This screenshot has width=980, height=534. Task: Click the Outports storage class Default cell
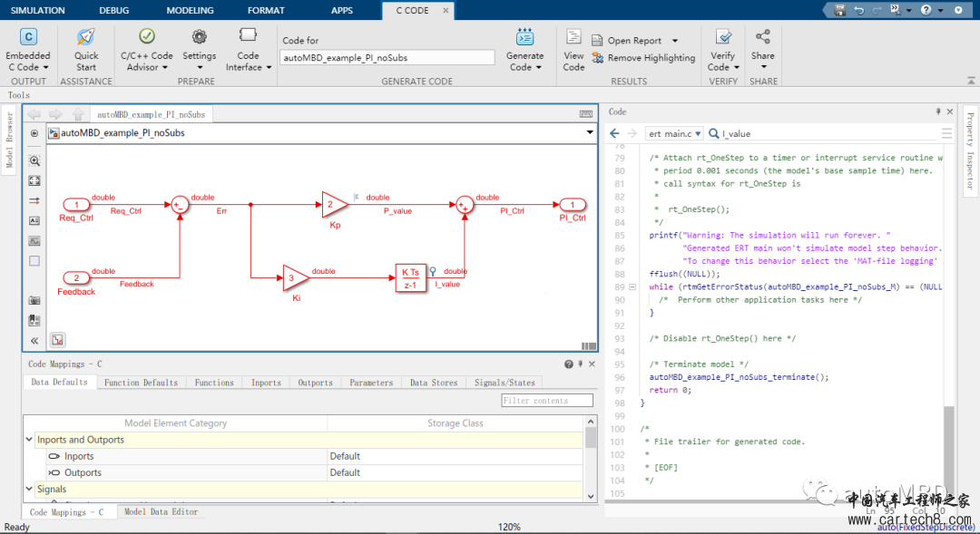[x=455, y=472]
